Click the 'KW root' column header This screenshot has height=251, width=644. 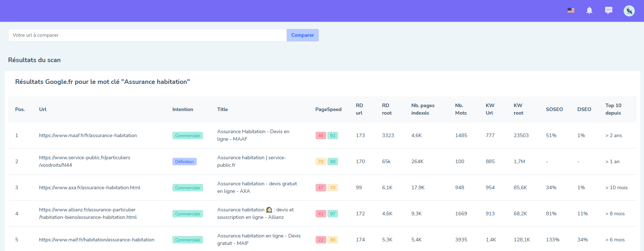pos(519,109)
